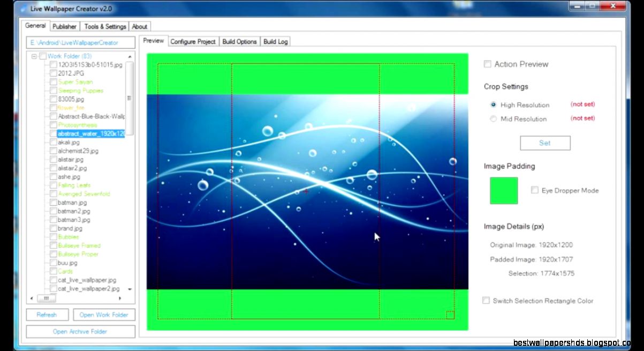
Task: Select alchemist29.jpg in file tree
Action: (x=78, y=151)
